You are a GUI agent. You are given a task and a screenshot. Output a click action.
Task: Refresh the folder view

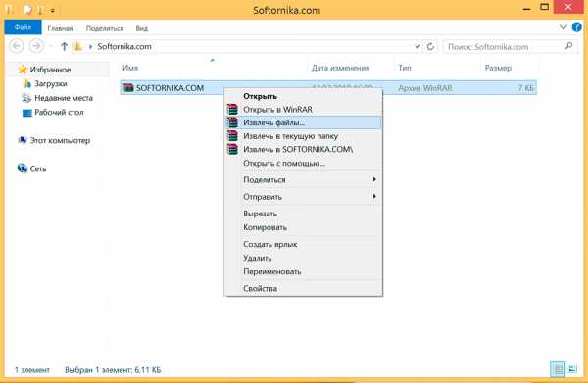[x=430, y=46]
